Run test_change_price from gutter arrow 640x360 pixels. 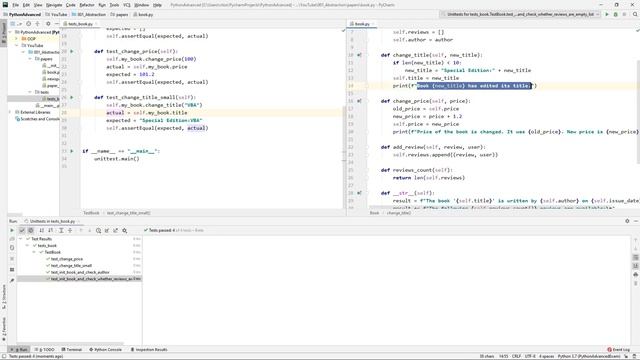tap(72, 51)
